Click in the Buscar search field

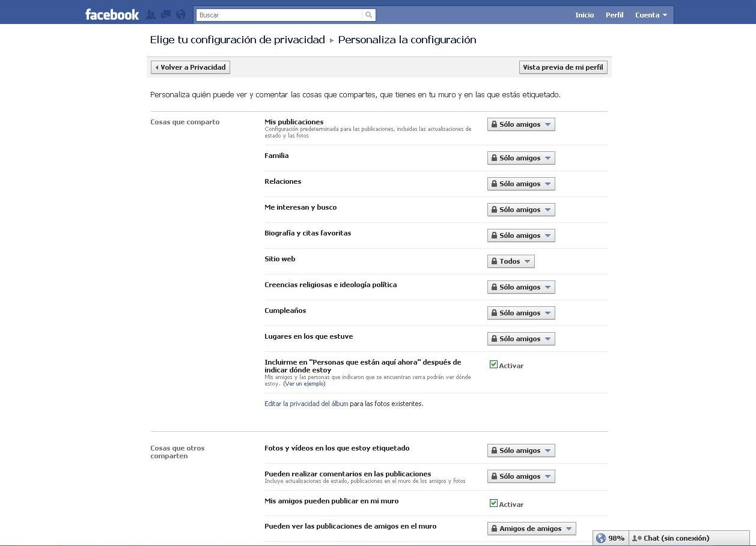tap(279, 15)
